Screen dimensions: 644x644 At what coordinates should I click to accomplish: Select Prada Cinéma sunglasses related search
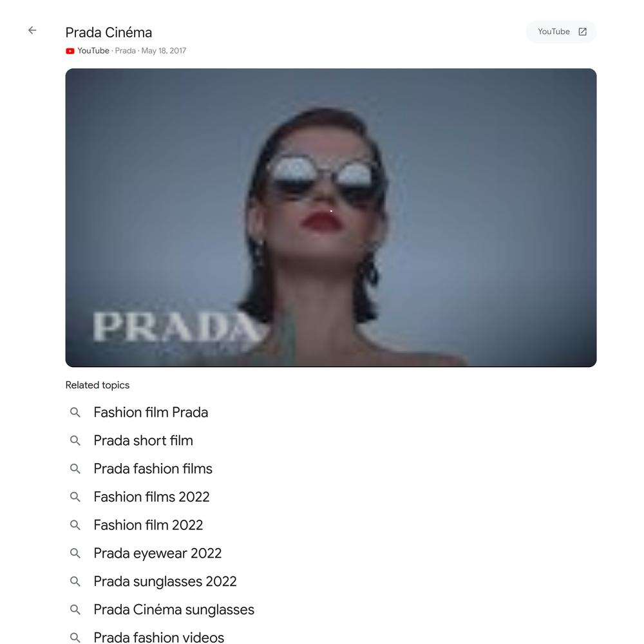(174, 609)
